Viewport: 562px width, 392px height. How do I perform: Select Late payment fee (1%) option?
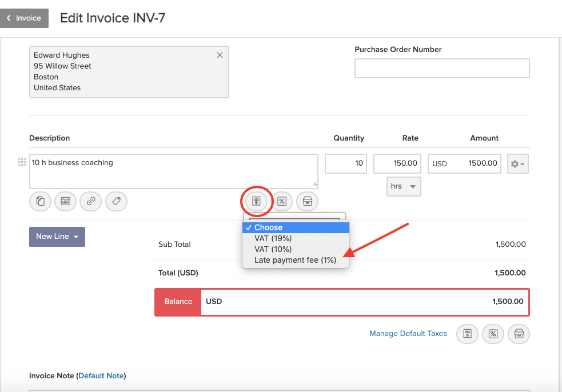click(296, 260)
